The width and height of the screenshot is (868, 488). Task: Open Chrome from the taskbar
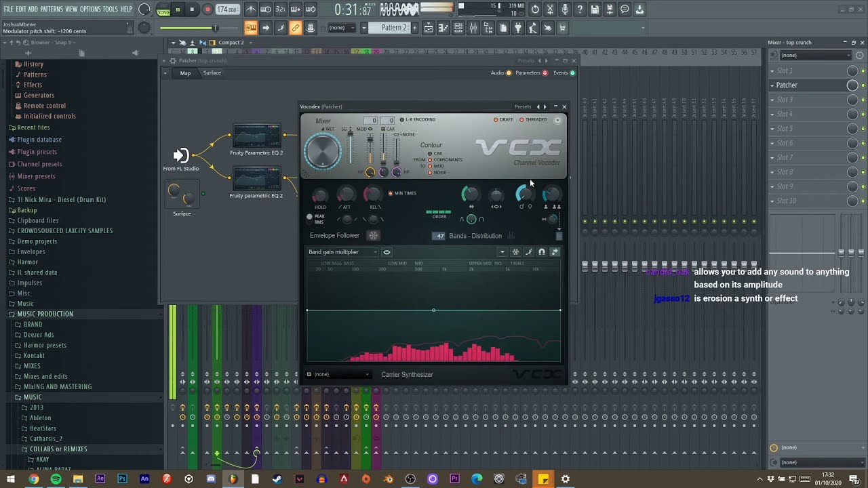[33, 479]
